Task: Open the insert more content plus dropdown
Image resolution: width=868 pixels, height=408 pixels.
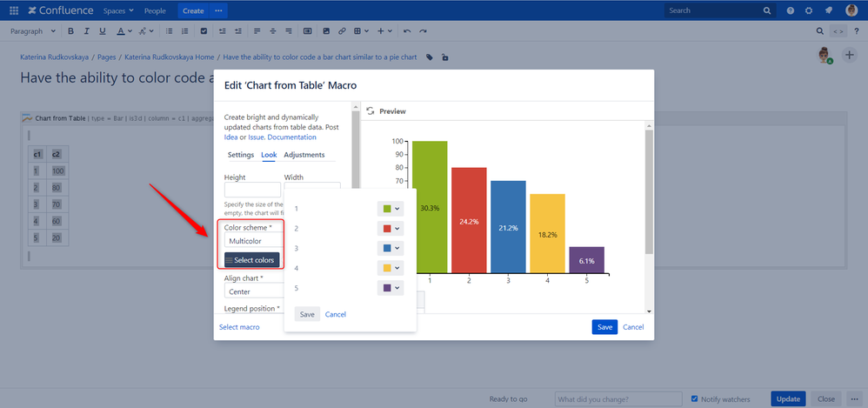Action: click(x=384, y=31)
